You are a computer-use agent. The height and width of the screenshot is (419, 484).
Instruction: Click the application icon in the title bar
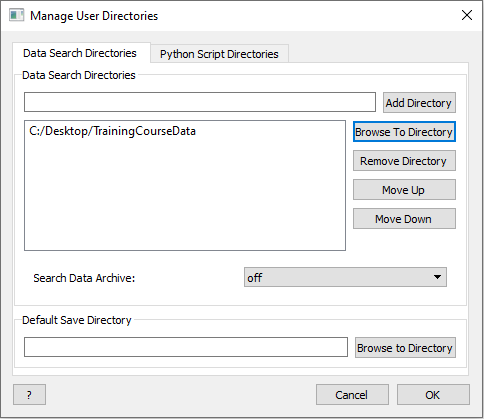point(16,16)
